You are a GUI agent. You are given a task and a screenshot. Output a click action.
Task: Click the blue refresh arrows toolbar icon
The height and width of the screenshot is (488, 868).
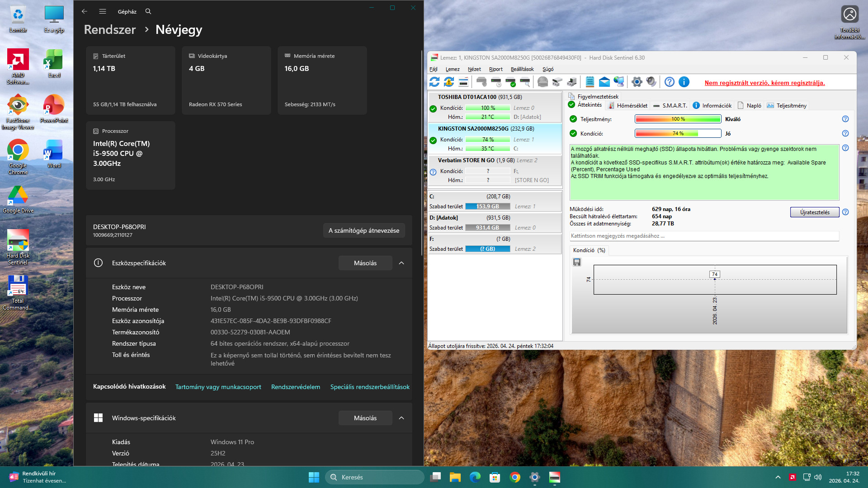pos(434,82)
